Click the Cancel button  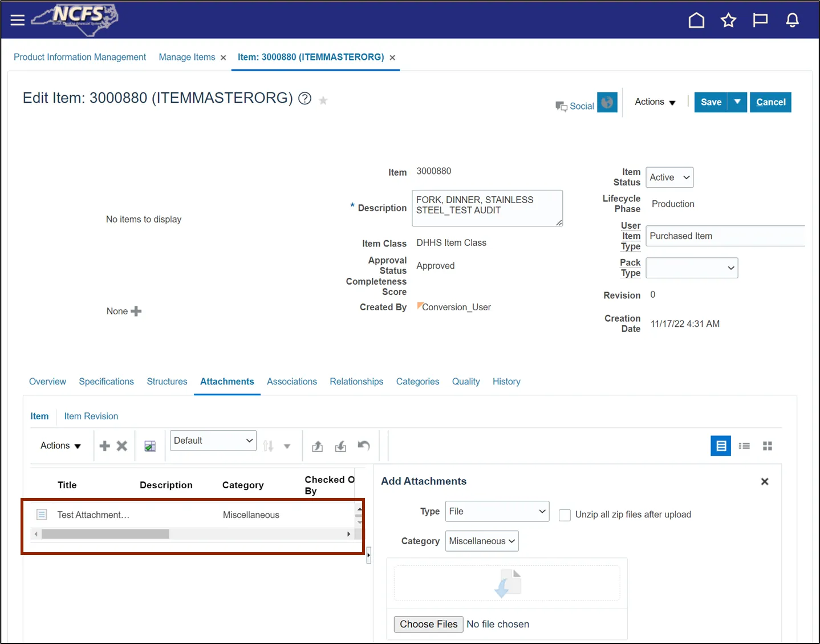point(770,102)
